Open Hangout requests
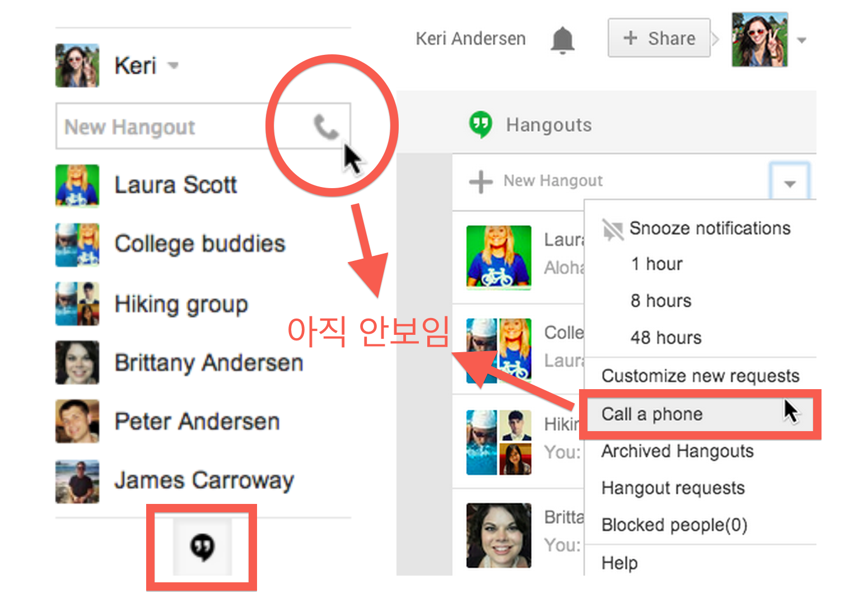This screenshot has height=598, width=868. 673,488
